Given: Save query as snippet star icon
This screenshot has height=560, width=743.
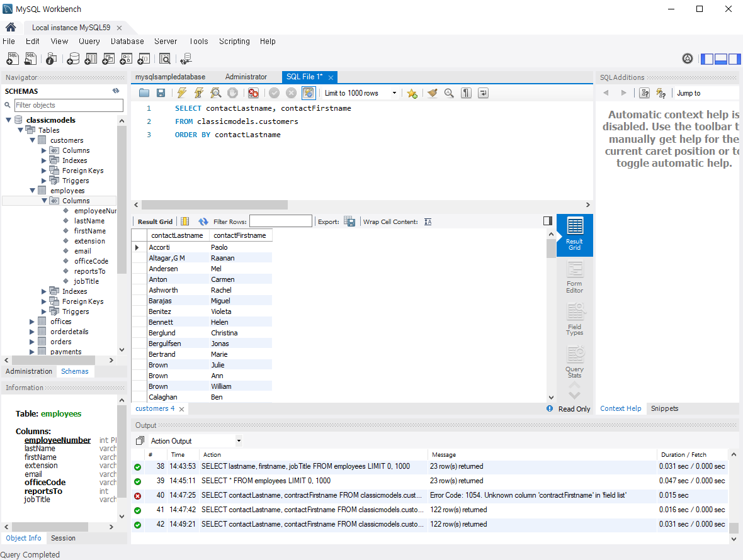Looking at the screenshot, I should point(412,93).
